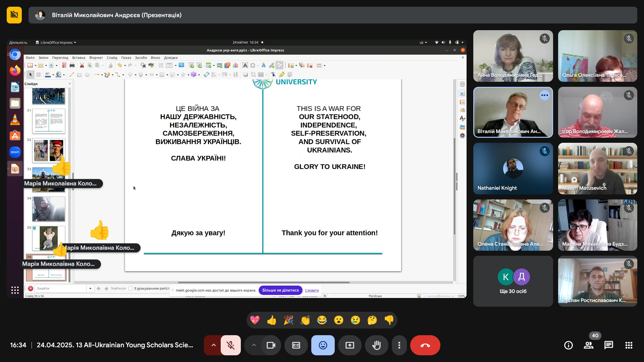Open the Формат menu in Impress
This screenshot has height=362, width=644.
(96, 58)
